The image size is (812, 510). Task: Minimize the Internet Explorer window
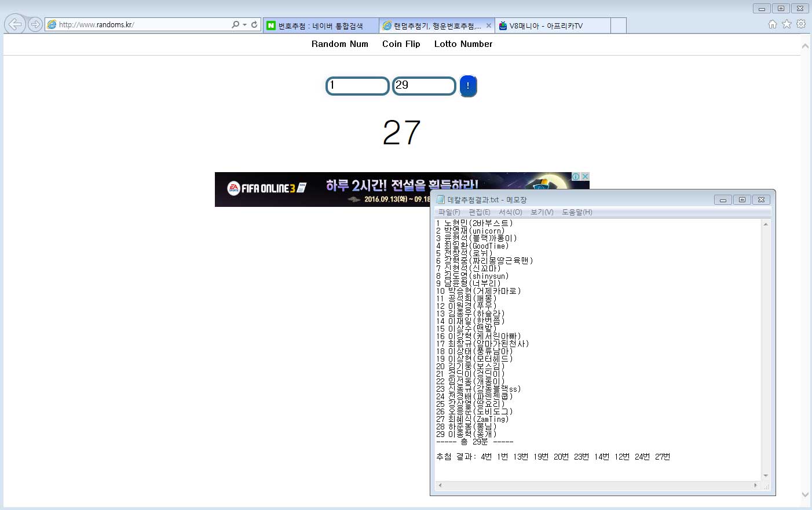click(762, 9)
